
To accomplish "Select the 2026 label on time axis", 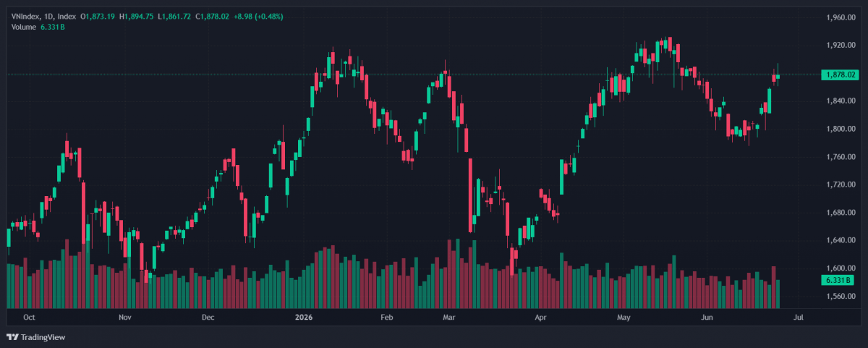I will point(302,317).
